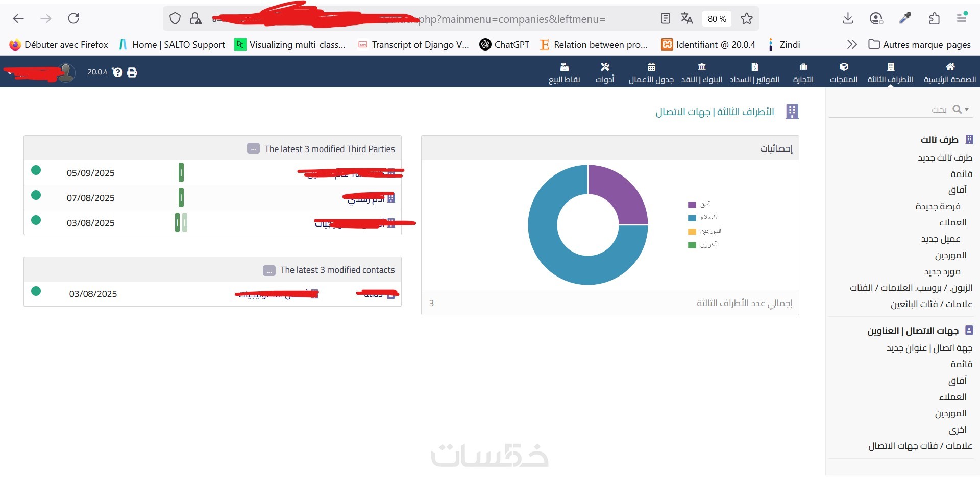Open the Point of Sale (نقاط البيع) menu
Image resolution: width=980 pixels, height=477 pixels.
[564, 72]
